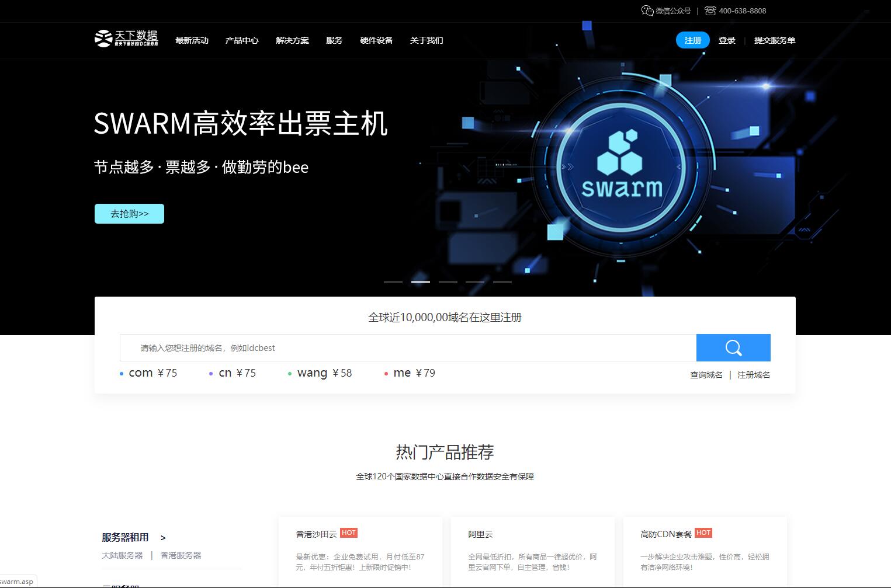This screenshot has height=588, width=891.
Task: Click the 查询域名 link
Action: (x=706, y=375)
